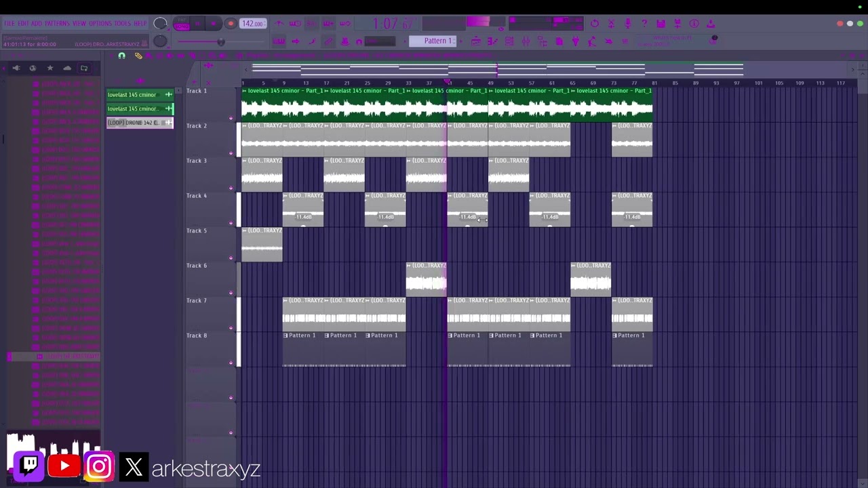Viewport: 868px width, 488px height.
Task: Click the download content library icon
Action: click(711, 23)
